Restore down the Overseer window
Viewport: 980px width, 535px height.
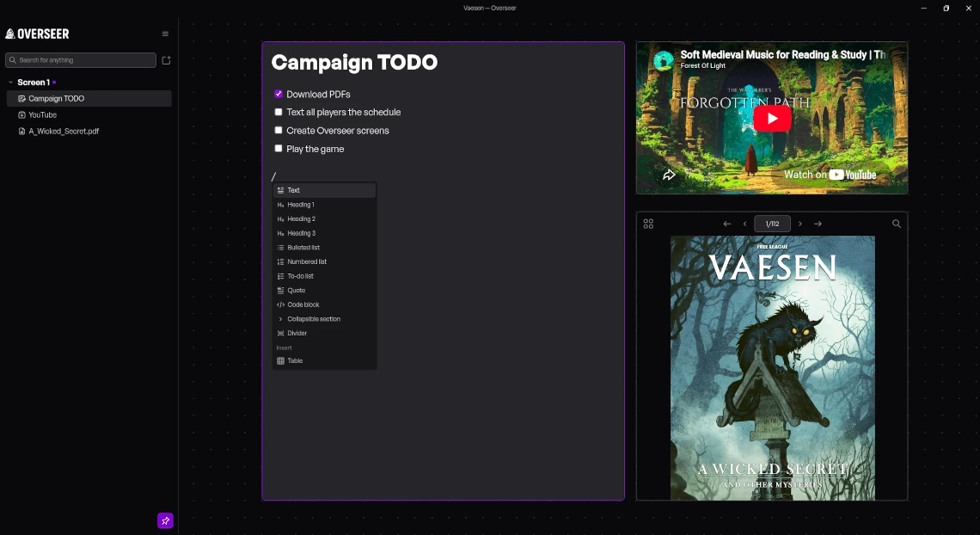[946, 8]
